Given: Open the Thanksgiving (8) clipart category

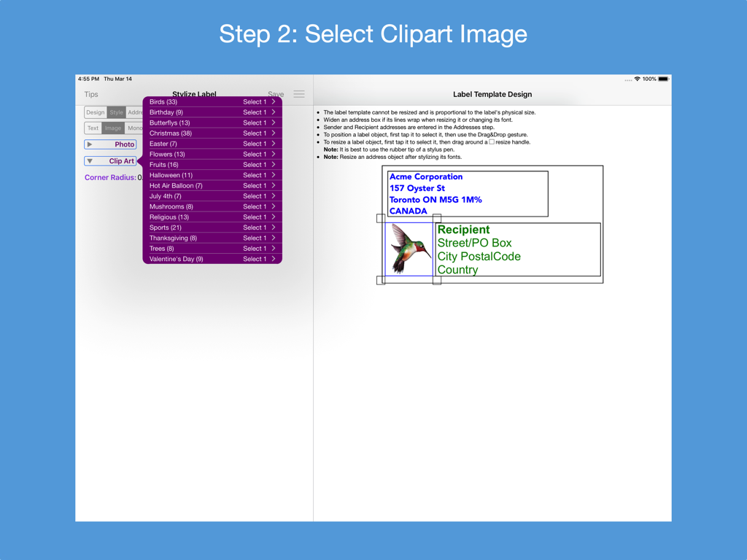Looking at the screenshot, I should pos(212,237).
